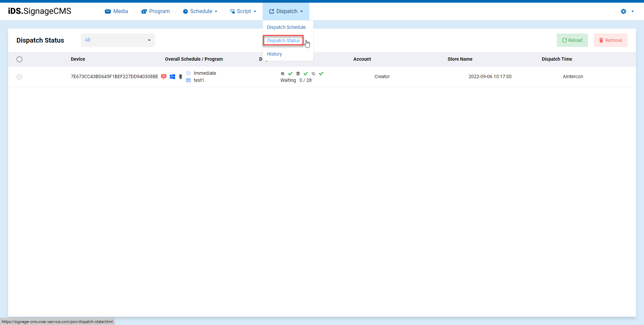
Task: Click the Schedule clock icon
Action: click(x=185, y=11)
